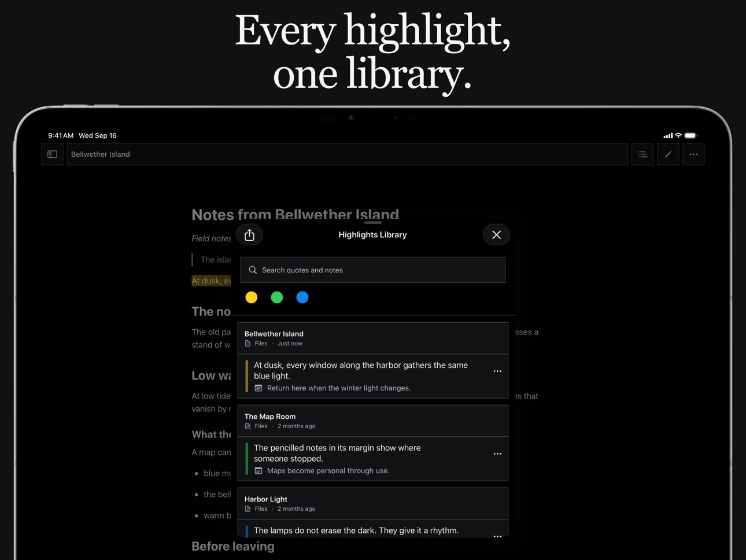Tap the pencil edit icon
This screenshot has height=560, width=746.
click(668, 154)
